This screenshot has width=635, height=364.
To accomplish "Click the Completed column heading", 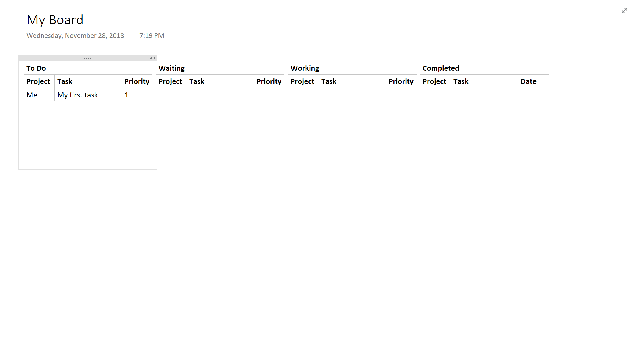I will click(441, 68).
